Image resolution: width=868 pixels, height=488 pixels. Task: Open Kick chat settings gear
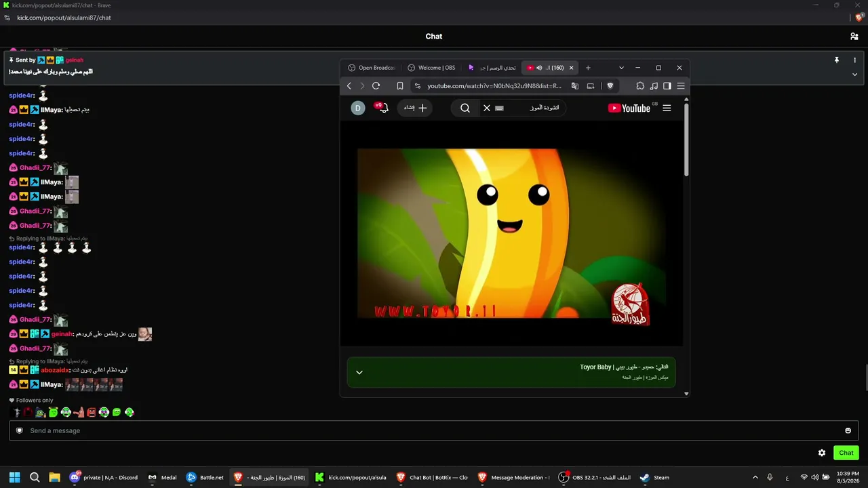[x=822, y=453]
